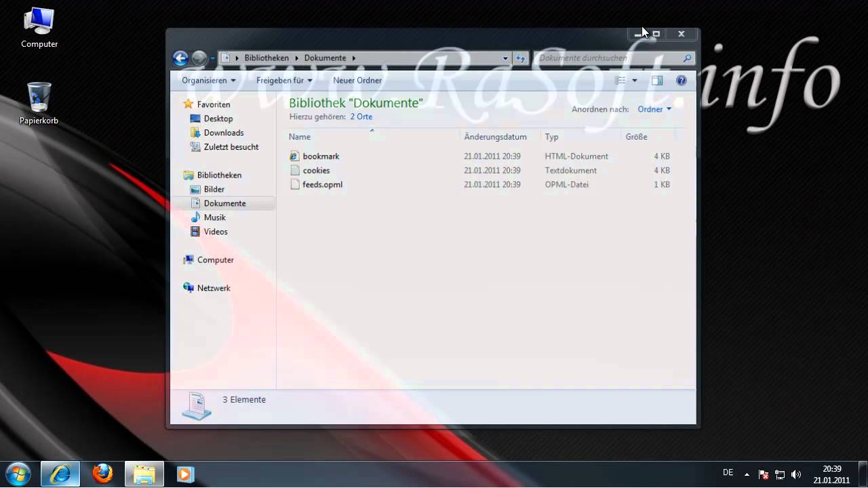This screenshot has height=488, width=868.
Task: Select Bibliotheken in the navigation pane
Action: click(219, 175)
